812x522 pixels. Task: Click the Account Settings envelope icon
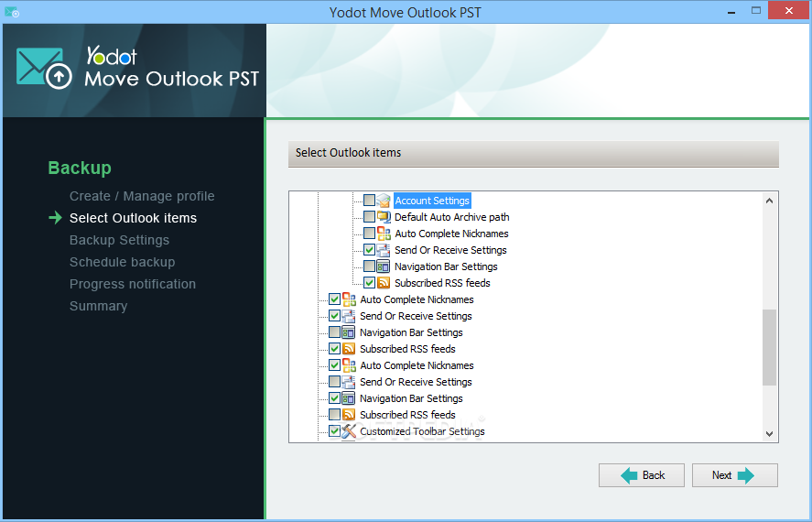[x=384, y=201]
